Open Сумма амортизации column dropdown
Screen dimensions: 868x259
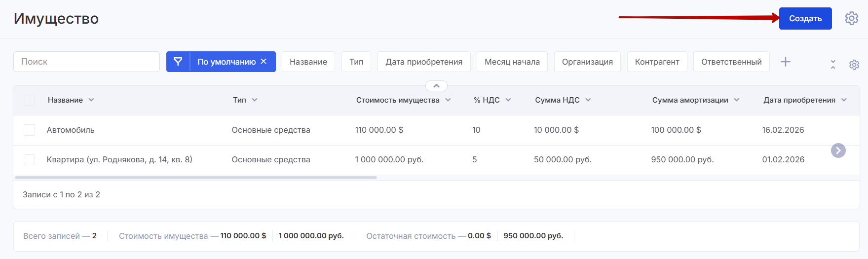coord(737,100)
